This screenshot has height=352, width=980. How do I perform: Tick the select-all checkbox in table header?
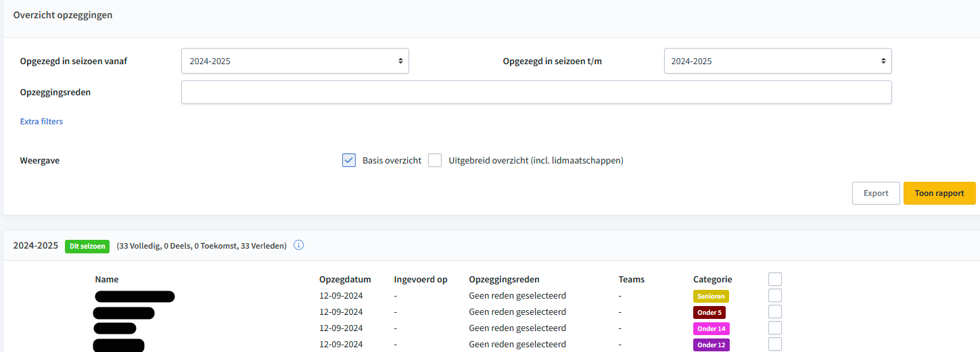coord(775,279)
